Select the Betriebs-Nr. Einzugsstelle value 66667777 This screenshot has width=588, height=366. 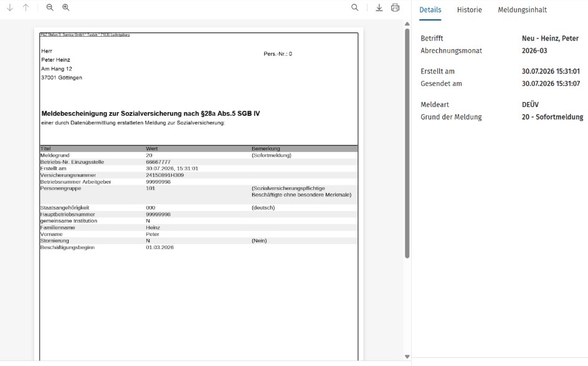158,162
